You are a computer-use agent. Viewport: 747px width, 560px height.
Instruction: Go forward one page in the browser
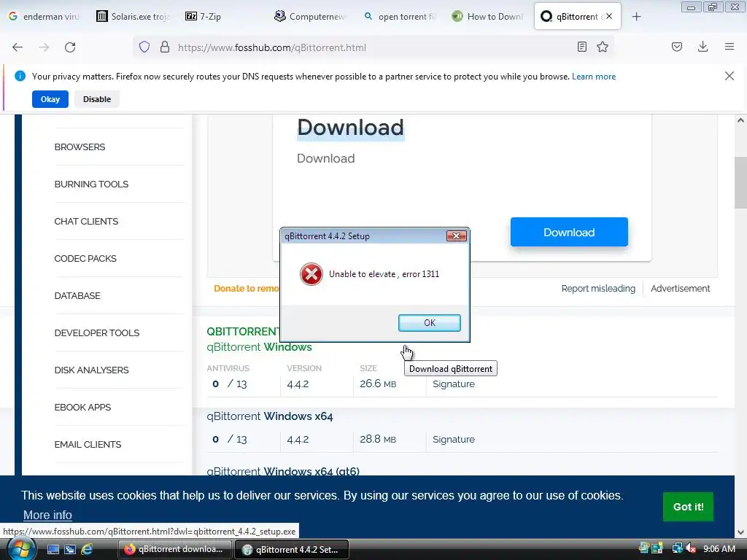pos(44,47)
